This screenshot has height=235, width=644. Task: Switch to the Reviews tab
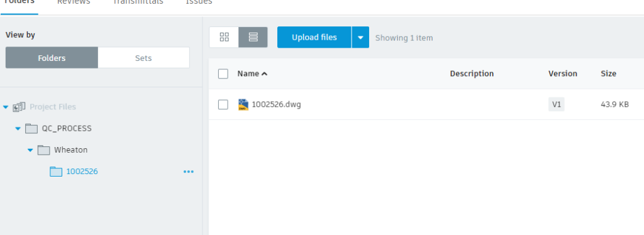coord(74,2)
